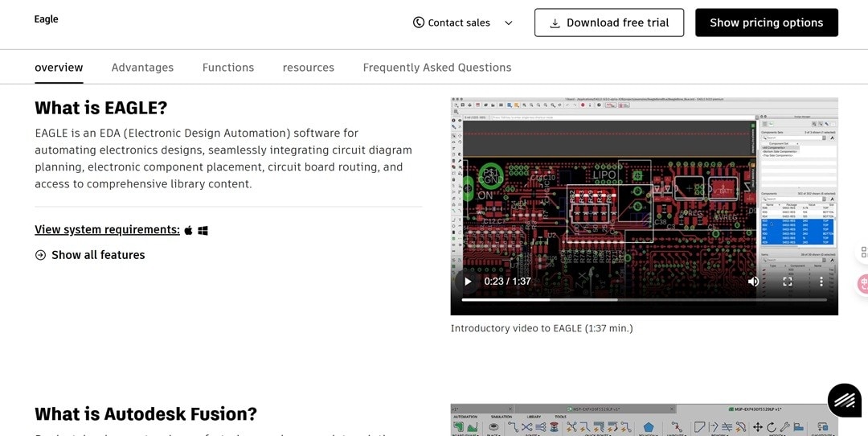Screen dimensions: 868x436
Task: Click Introductory video to EAGLE caption
Action: tap(542, 328)
